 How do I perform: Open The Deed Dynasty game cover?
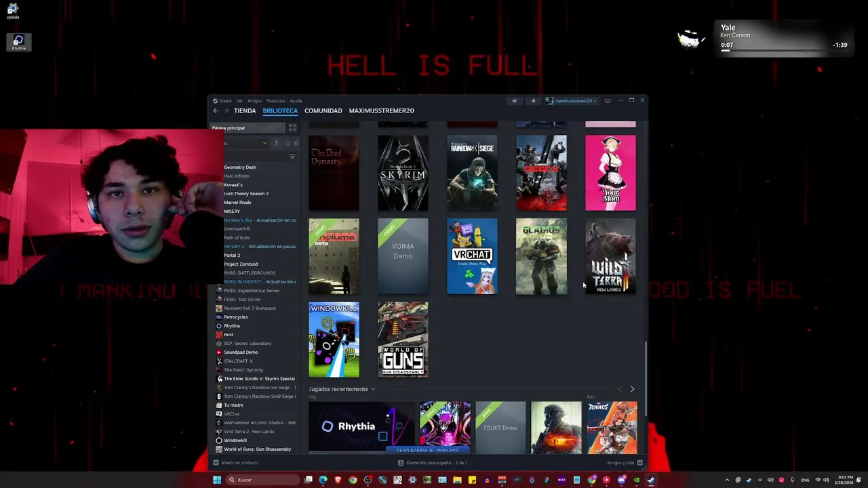[x=334, y=173]
